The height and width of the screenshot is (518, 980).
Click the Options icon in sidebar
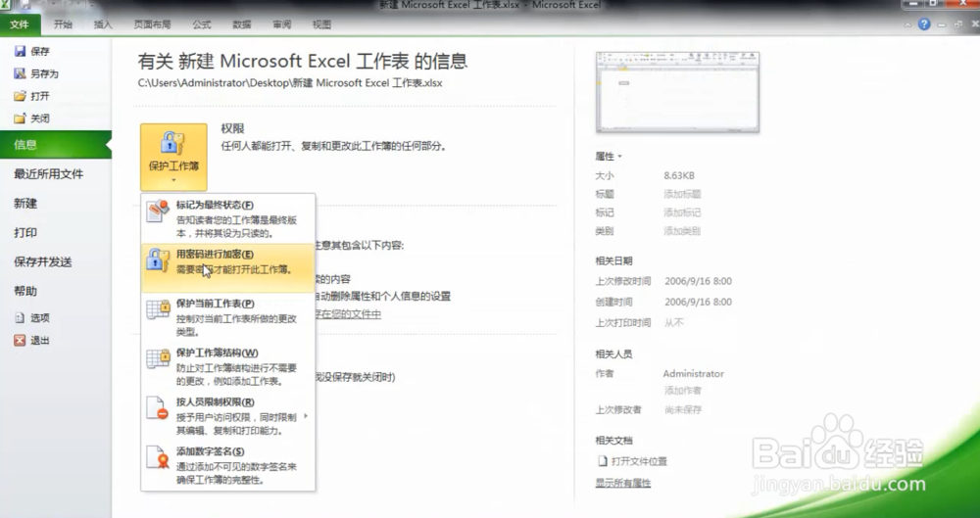(x=20, y=317)
